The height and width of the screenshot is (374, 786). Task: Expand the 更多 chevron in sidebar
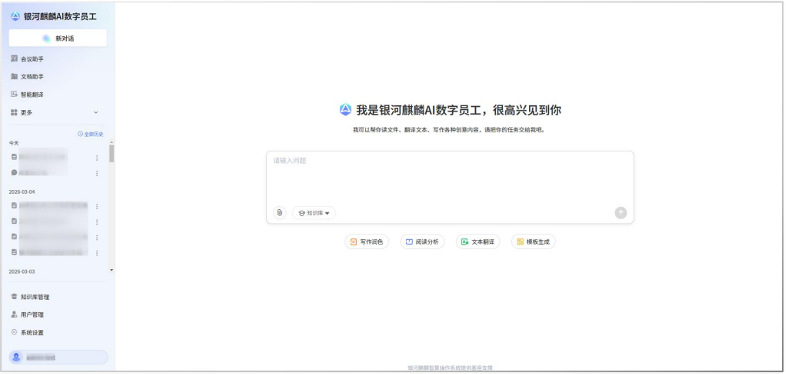[x=96, y=112]
